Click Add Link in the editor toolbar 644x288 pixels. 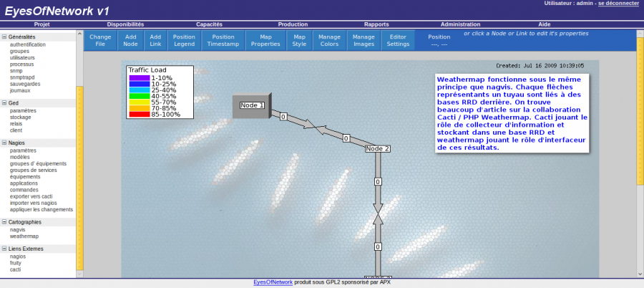click(x=155, y=40)
